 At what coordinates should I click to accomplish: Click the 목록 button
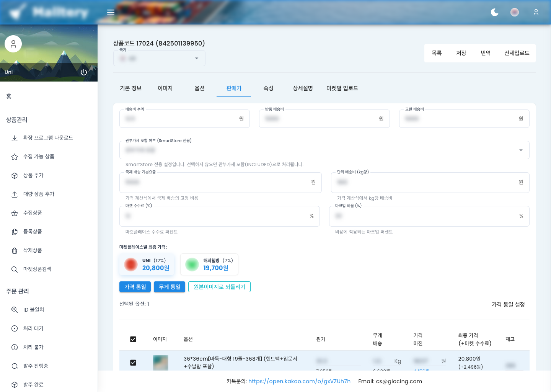point(437,53)
